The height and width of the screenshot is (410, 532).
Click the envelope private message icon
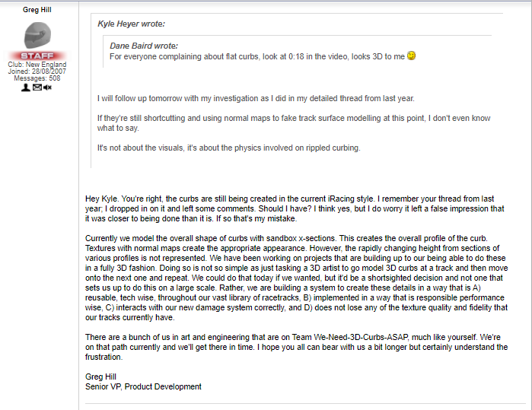click(37, 87)
